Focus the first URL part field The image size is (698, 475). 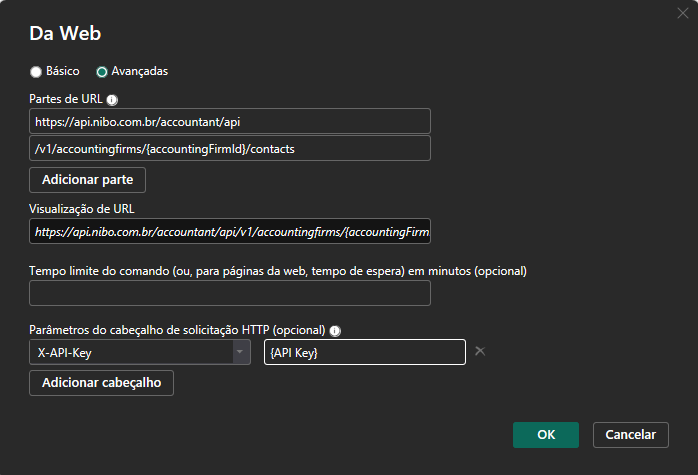(x=230, y=121)
